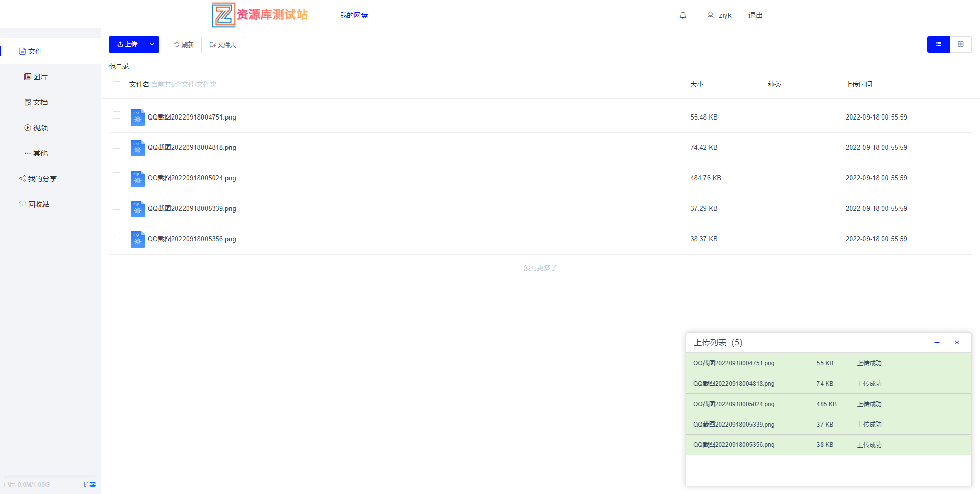Check the box for QQ截图20220918005024.png

click(x=117, y=176)
